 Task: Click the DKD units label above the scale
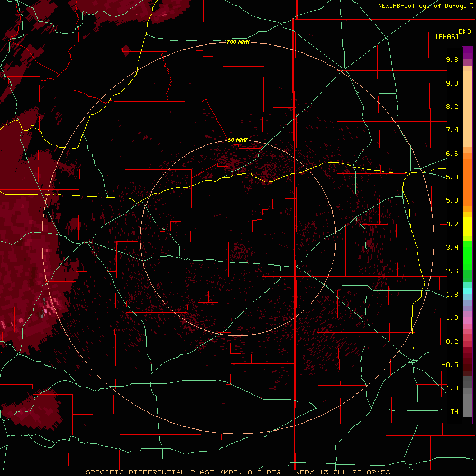(465, 31)
